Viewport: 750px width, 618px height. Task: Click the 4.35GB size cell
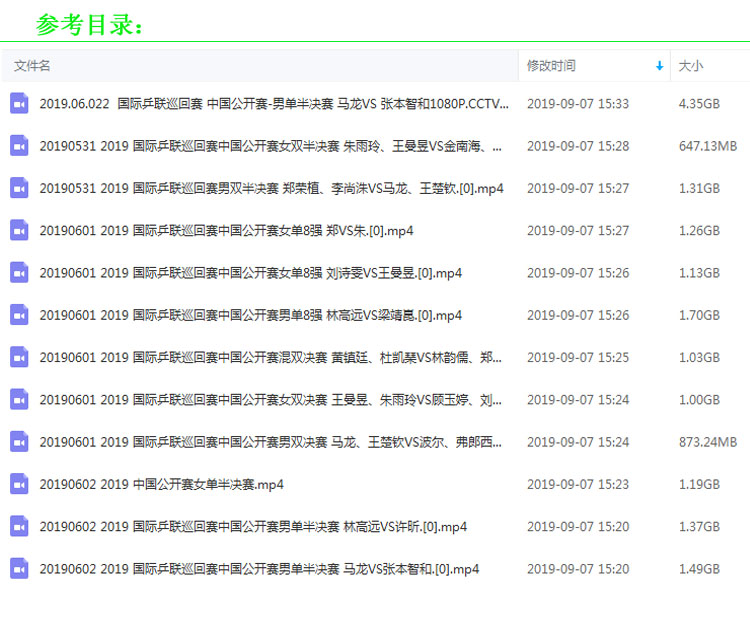click(699, 103)
